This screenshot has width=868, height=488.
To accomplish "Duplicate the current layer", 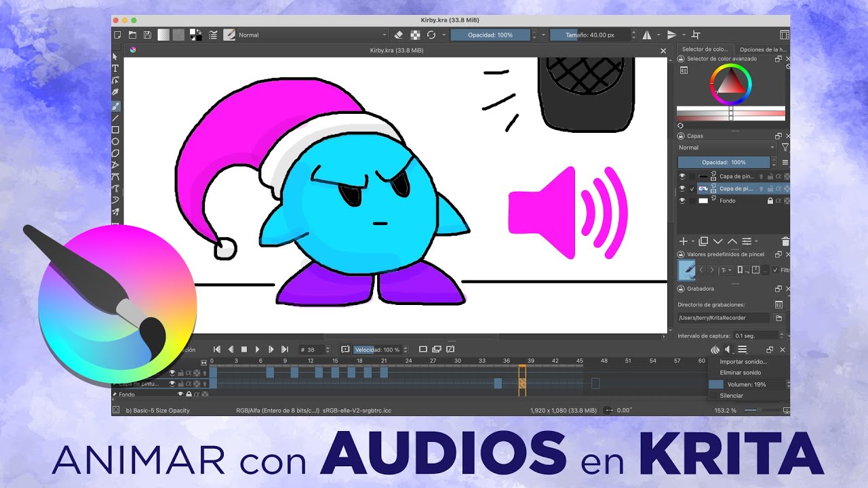I will (x=703, y=241).
